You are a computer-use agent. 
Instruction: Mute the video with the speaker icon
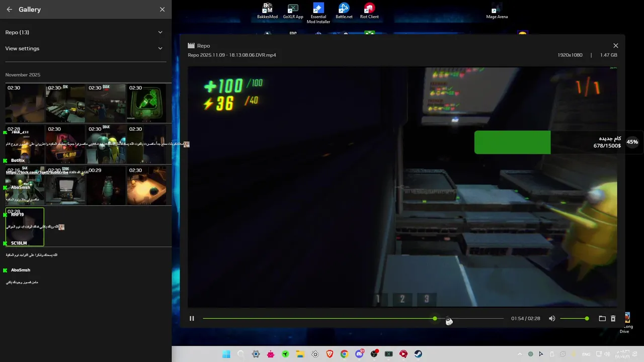(552, 318)
